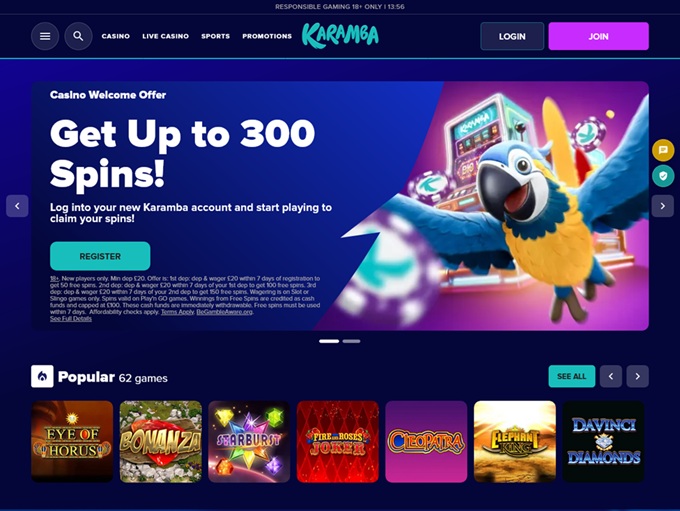Select the first carousel indicator dot
This screenshot has height=511, width=680.
(329, 341)
